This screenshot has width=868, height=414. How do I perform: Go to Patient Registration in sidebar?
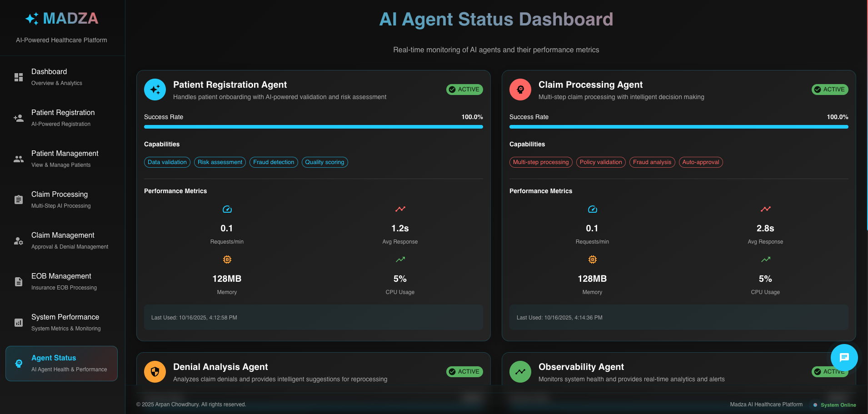(61, 118)
